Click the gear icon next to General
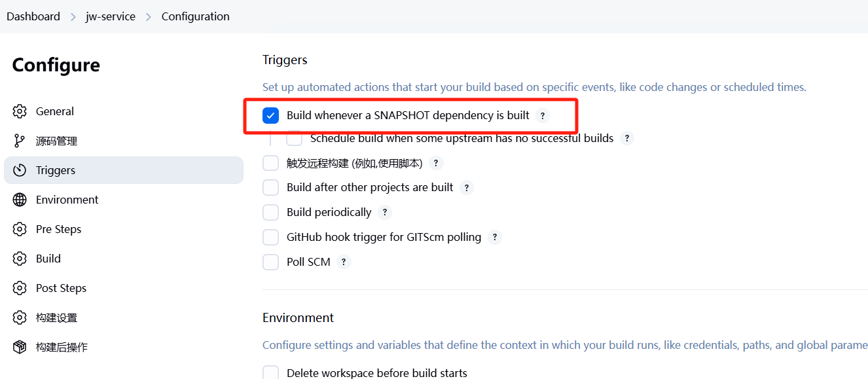Viewport: 868px width, 379px height. (20, 111)
